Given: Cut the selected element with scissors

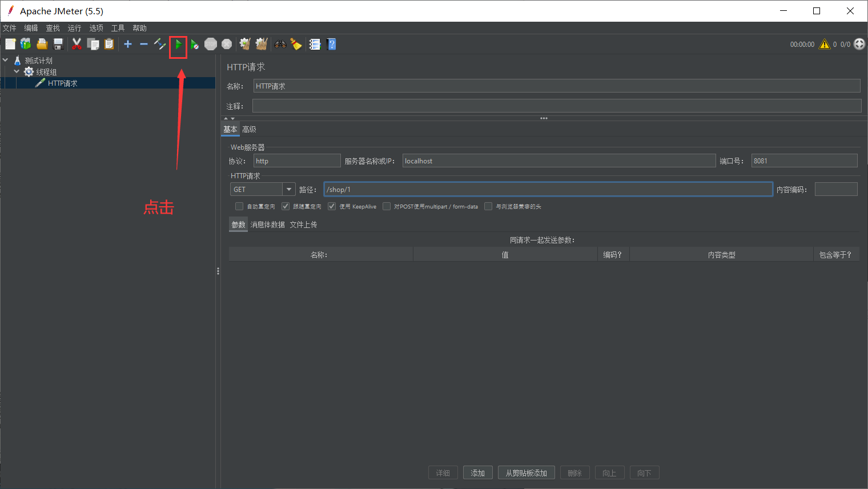Looking at the screenshot, I should pos(77,44).
